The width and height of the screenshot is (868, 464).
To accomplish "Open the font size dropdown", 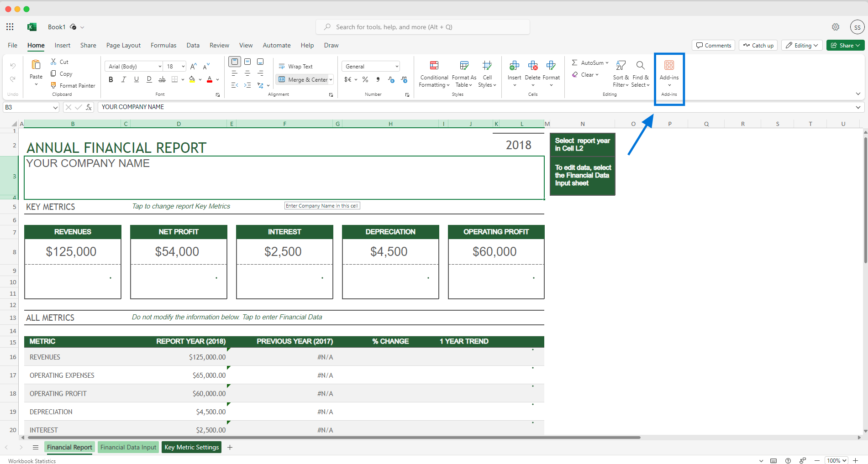I will (x=181, y=66).
